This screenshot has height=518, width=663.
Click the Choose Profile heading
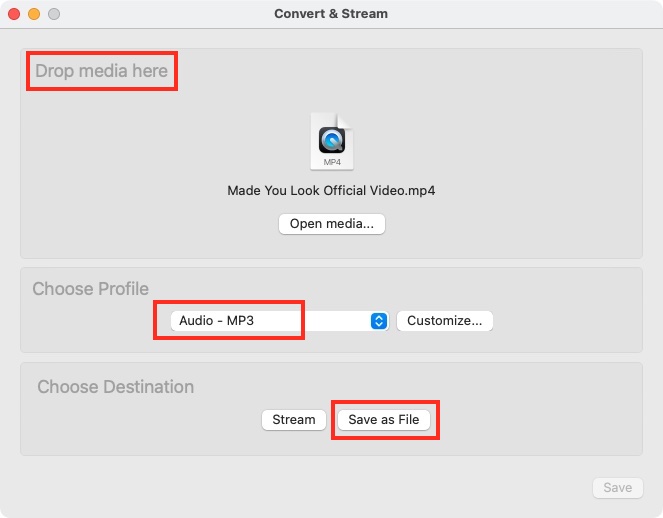pos(90,289)
